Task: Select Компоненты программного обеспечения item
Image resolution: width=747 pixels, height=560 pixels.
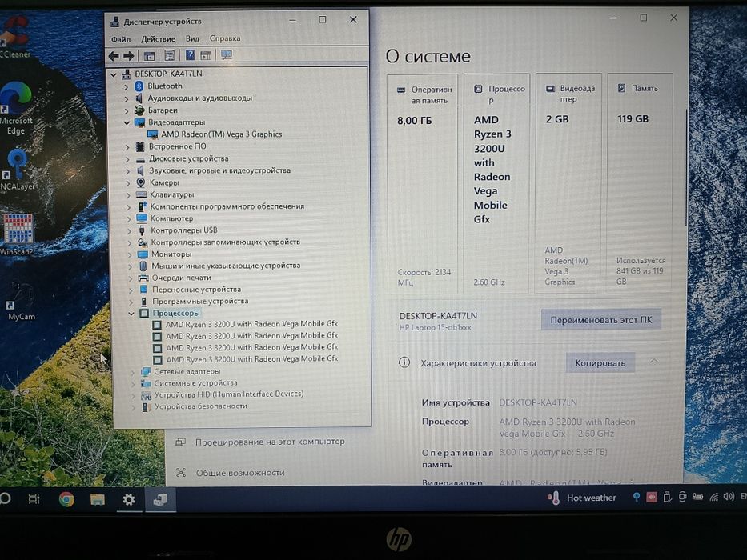Action: pos(227,206)
